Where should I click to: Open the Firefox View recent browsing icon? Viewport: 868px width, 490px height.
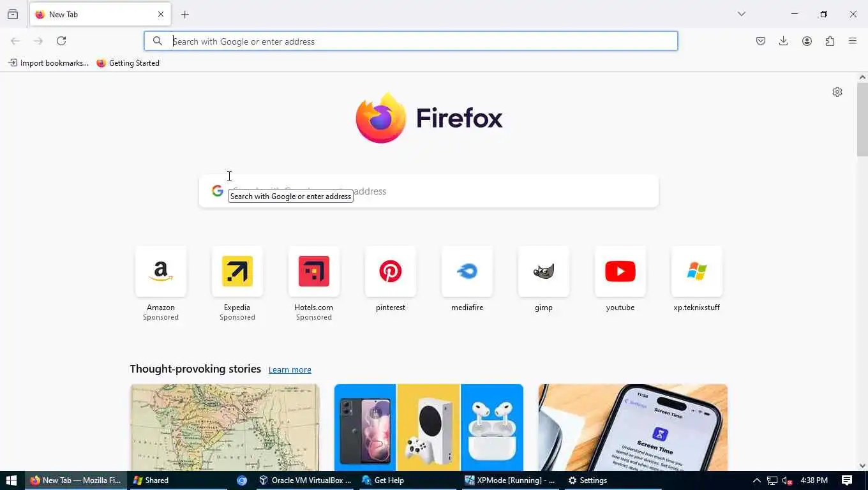(13, 14)
